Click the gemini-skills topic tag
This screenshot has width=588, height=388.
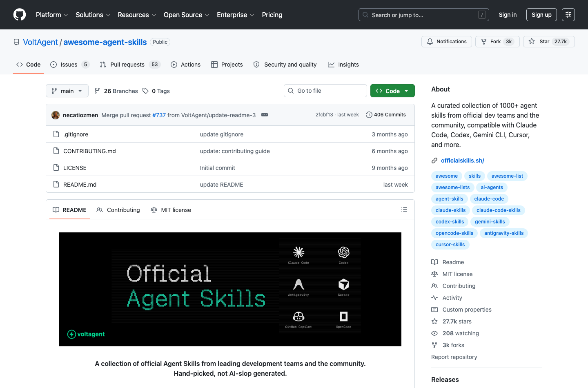coord(490,222)
